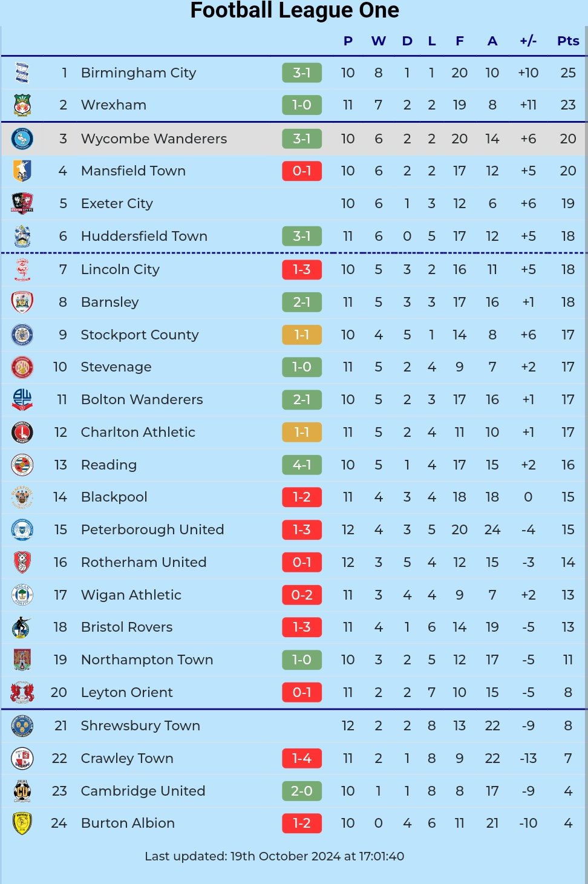Sort table by the Pts column header
The image size is (588, 884).
coord(568,41)
